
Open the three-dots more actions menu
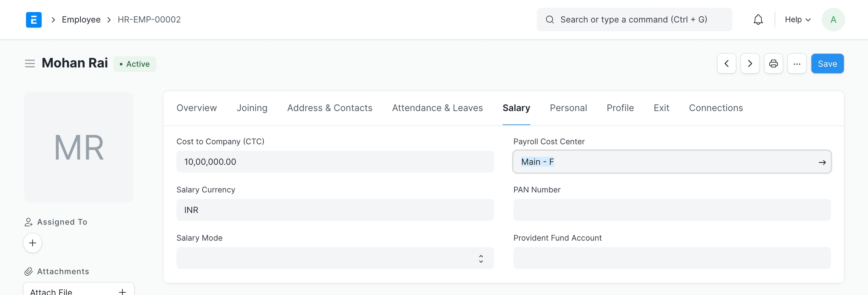click(796, 64)
